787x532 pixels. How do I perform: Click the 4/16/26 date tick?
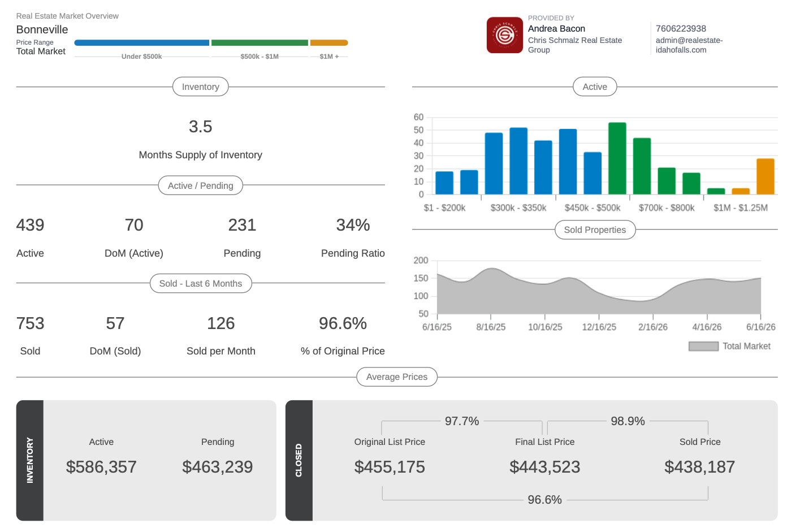point(707,327)
